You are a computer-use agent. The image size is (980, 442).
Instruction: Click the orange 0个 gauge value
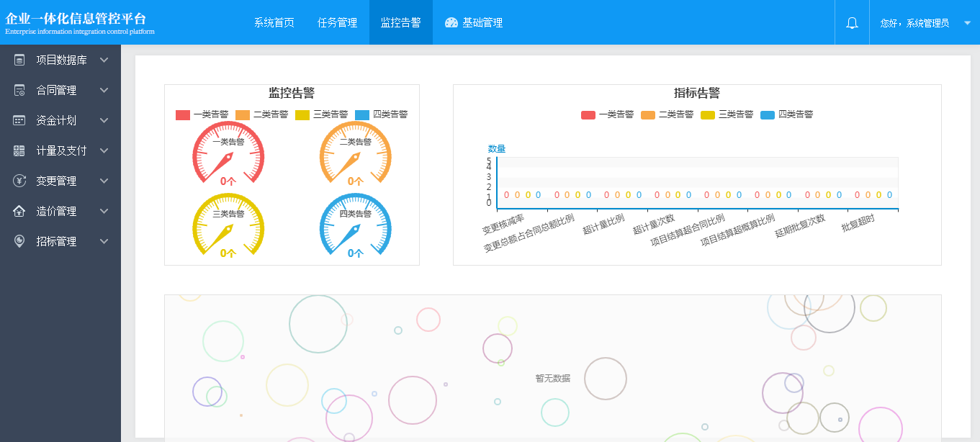(356, 181)
